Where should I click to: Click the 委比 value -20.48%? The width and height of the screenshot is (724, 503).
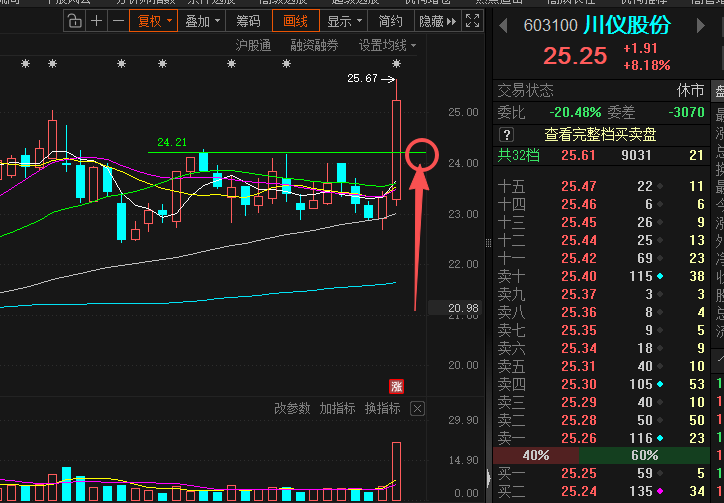[x=575, y=112]
